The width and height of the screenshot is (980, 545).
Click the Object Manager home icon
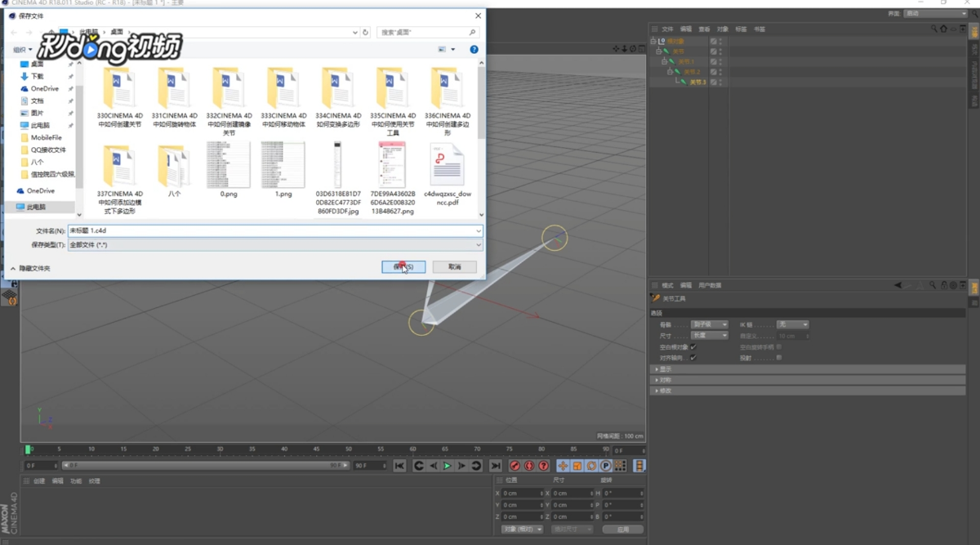(x=943, y=29)
